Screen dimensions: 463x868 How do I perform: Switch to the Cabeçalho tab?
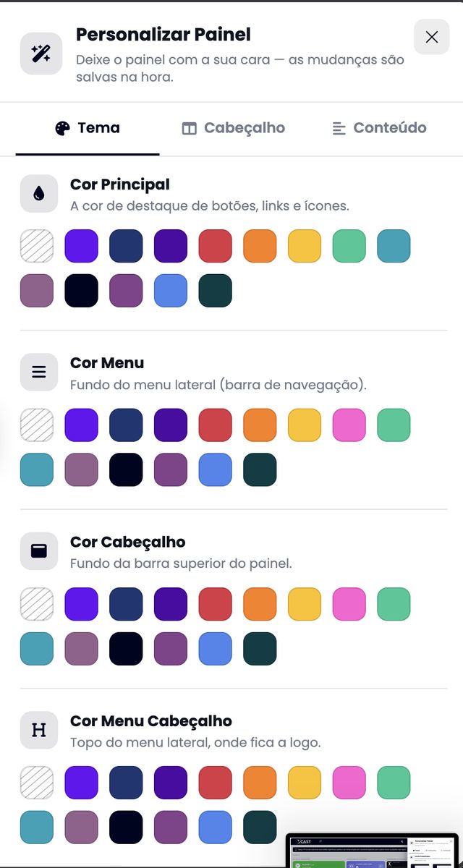tap(233, 128)
